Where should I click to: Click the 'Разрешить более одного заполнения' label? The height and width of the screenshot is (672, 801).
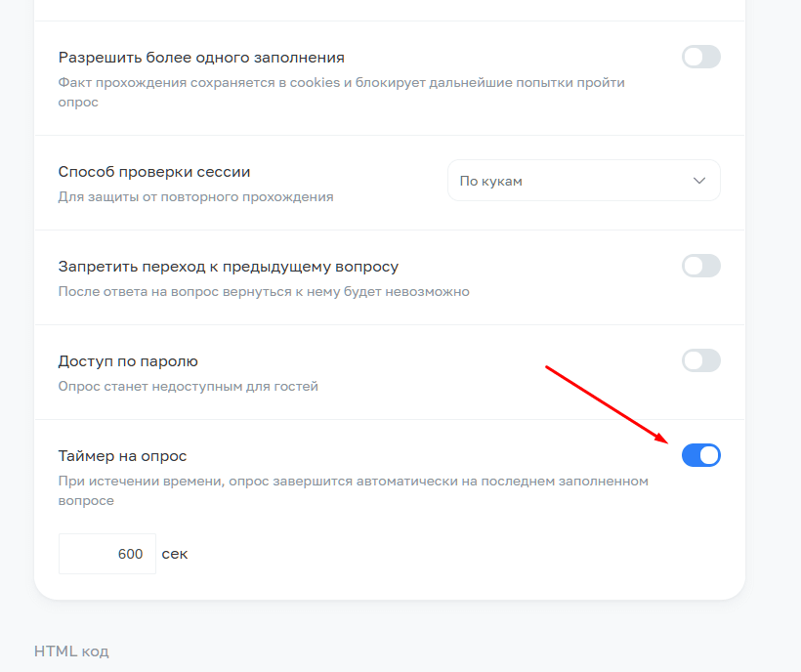(201, 58)
